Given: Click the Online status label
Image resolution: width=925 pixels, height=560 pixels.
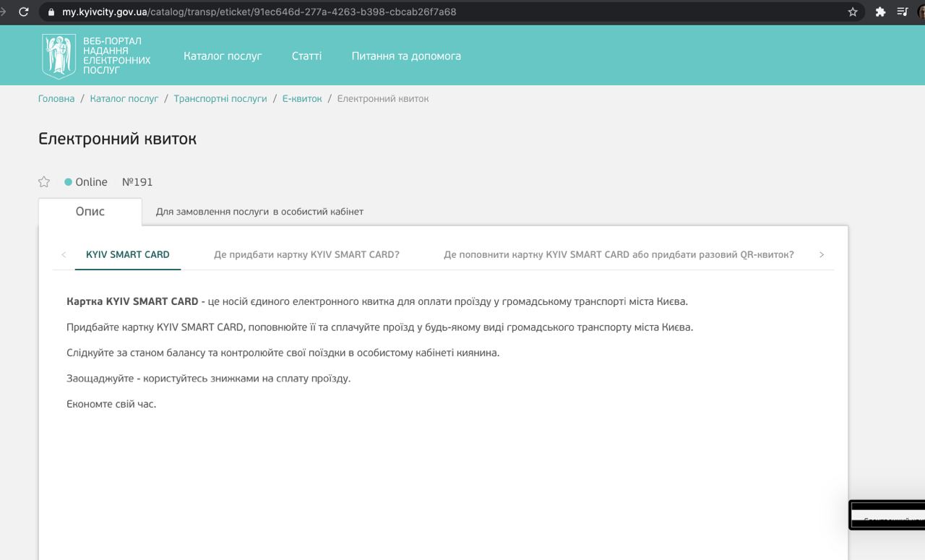Looking at the screenshot, I should pos(91,182).
